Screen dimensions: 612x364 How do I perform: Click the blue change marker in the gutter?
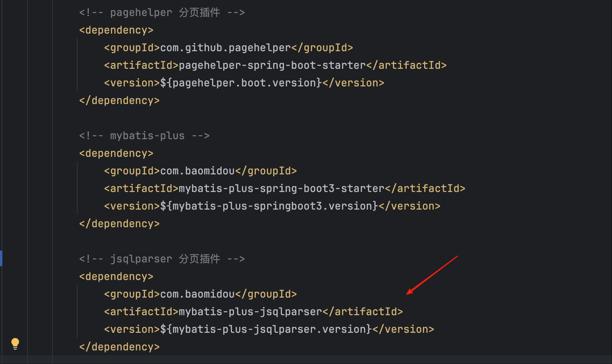[1, 258]
